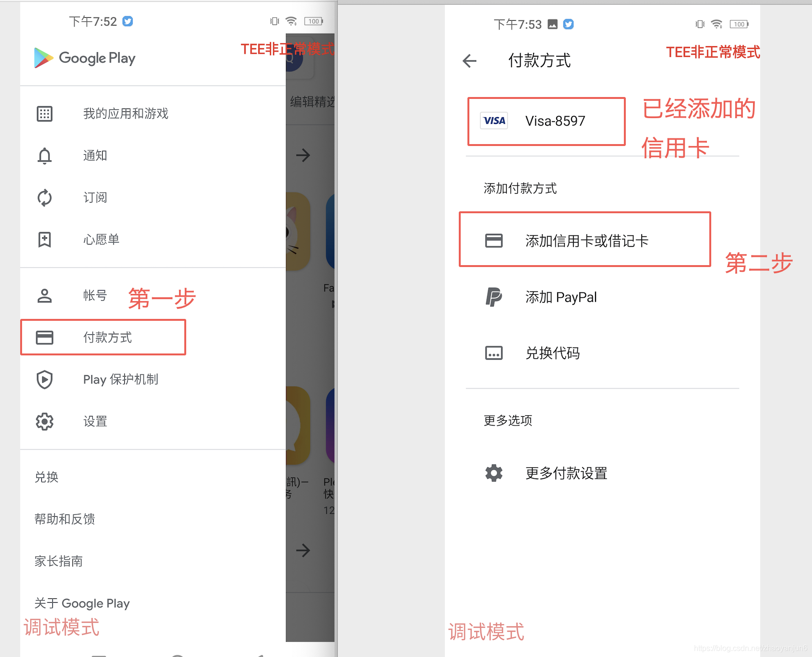
Task: Tap the credit card icon beside 添加信用卡或借记卡
Action: (x=494, y=241)
